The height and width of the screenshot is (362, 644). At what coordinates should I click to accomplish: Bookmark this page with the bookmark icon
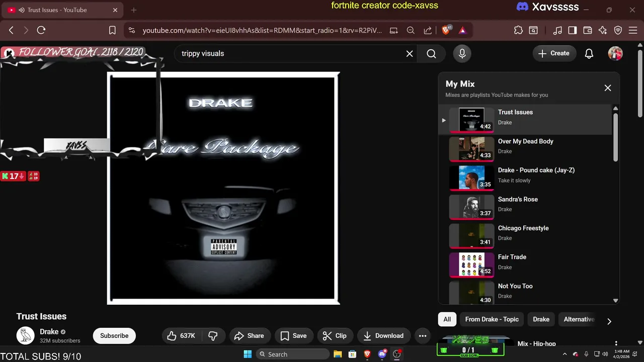click(112, 30)
